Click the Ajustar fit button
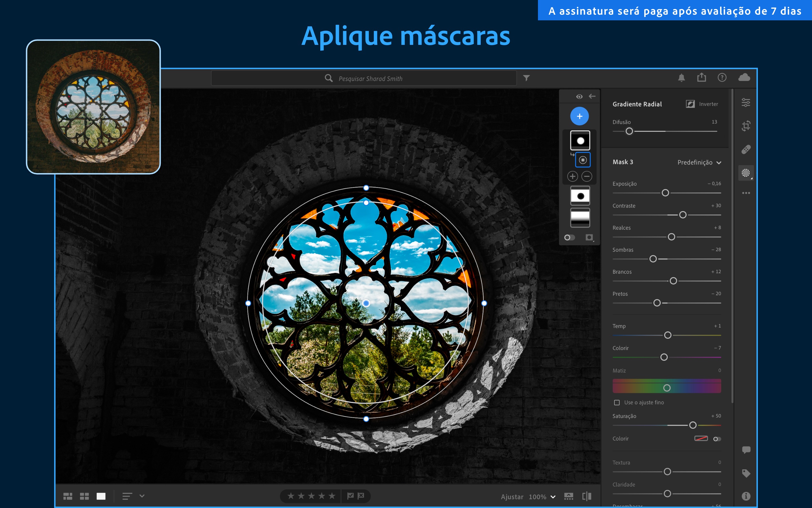The width and height of the screenshot is (812, 508). click(x=512, y=497)
